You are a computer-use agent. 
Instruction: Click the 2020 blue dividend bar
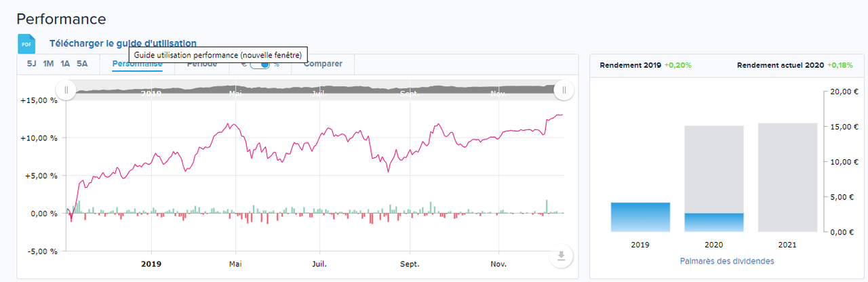[x=714, y=222]
